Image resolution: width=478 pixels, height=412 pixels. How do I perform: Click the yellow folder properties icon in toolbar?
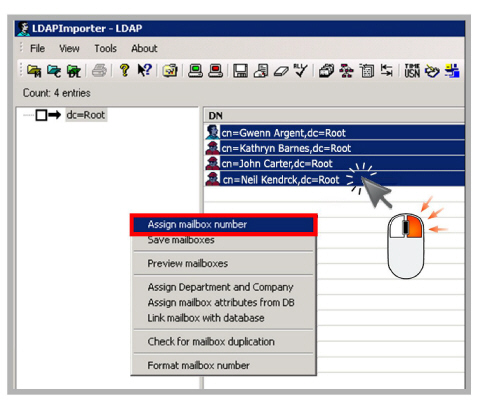(170, 71)
